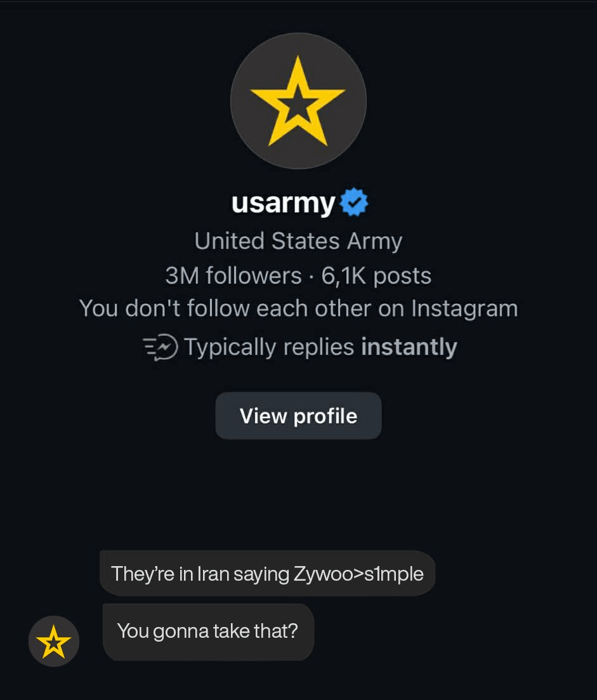Select the 'You gonna take that?' message
This screenshot has height=700, width=597.
point(207,631)
